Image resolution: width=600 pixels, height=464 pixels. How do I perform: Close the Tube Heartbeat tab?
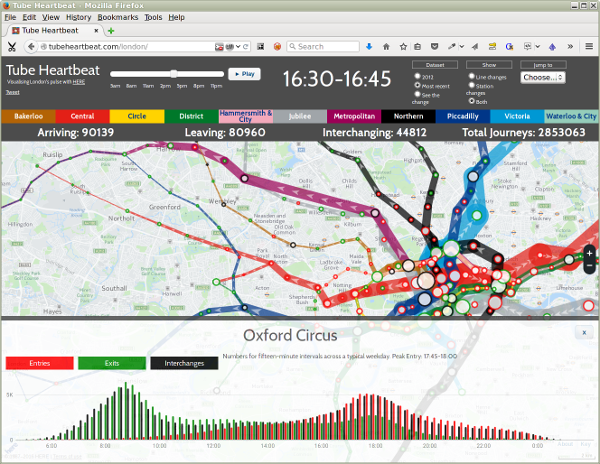(x=96, y=31)
